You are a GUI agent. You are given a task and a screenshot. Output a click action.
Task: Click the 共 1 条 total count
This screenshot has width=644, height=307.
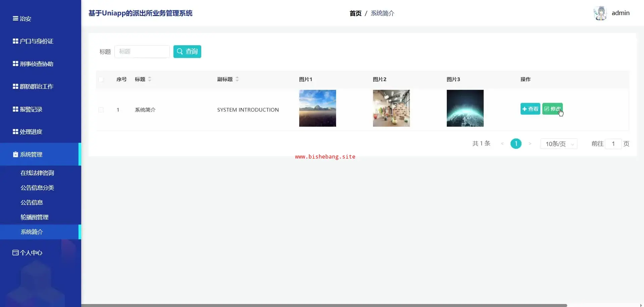click(481, 144)
